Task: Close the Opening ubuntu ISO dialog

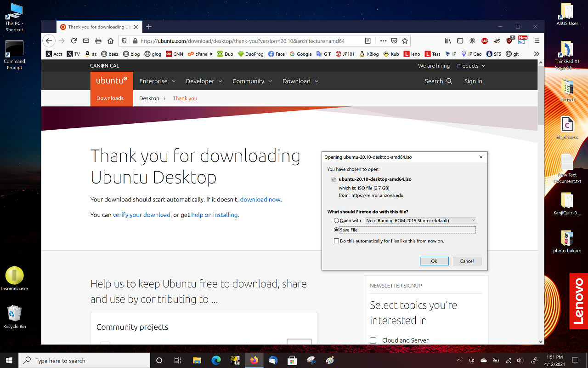Action: [x=481, y=157]
